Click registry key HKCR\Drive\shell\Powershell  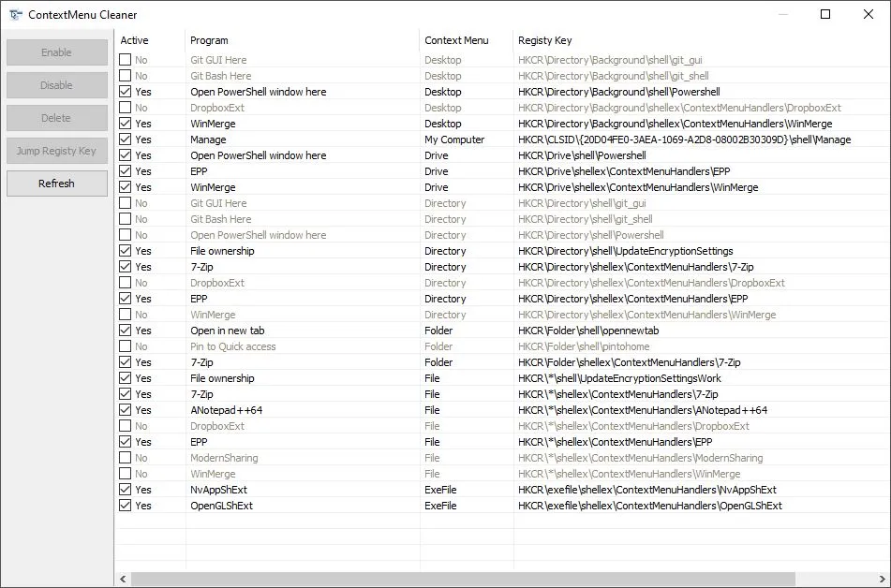pyautogui.click(x=582, y=155)
